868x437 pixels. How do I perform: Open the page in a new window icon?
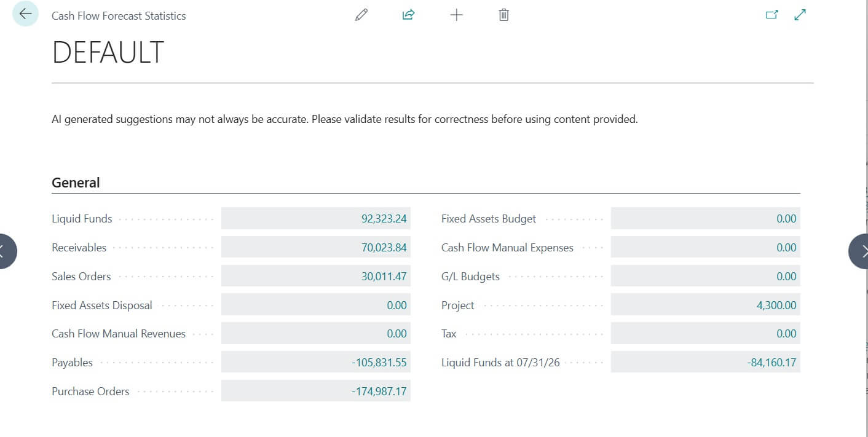click(772, 14)
